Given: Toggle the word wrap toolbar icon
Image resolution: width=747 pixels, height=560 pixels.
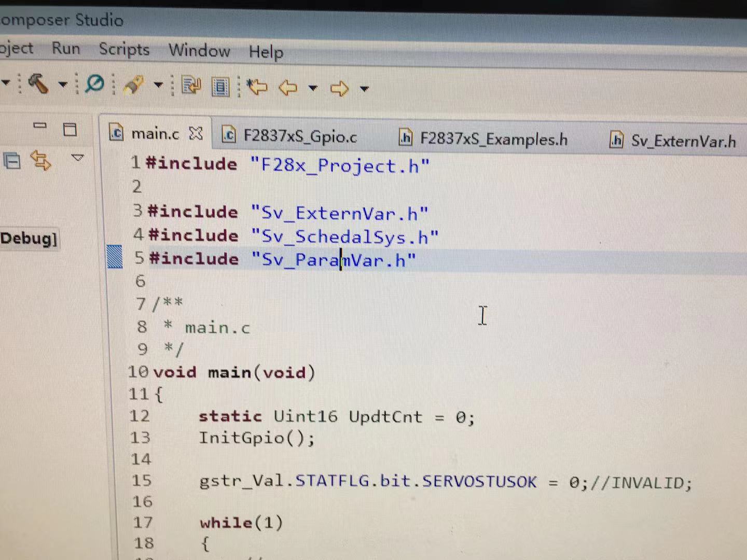Looking at the screenshot, I should click(191, 86).
